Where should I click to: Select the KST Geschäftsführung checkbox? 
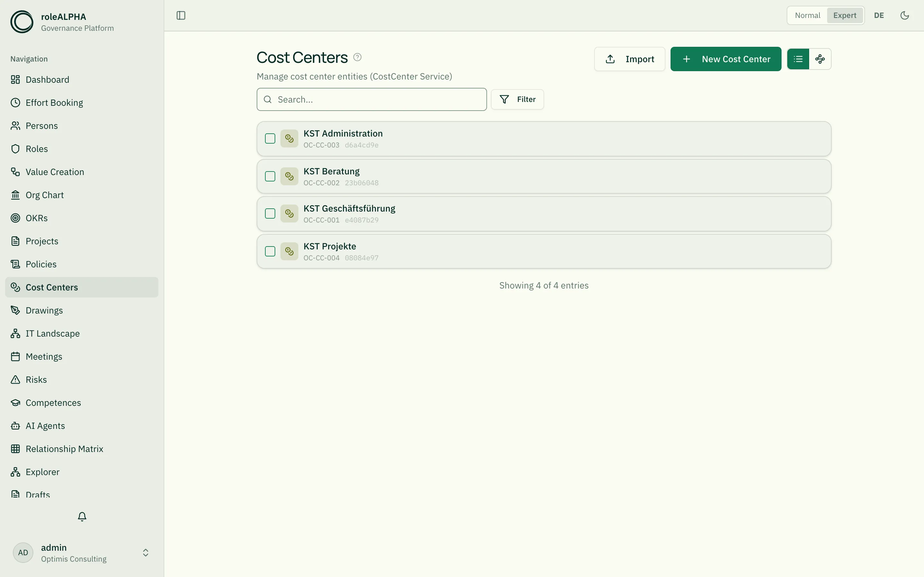270,214
